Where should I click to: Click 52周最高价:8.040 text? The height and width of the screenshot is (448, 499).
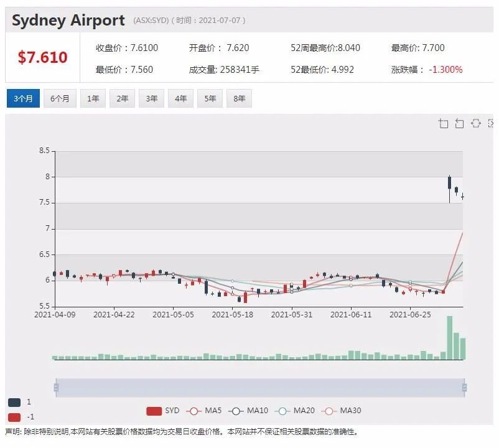(x=325, y=48)
